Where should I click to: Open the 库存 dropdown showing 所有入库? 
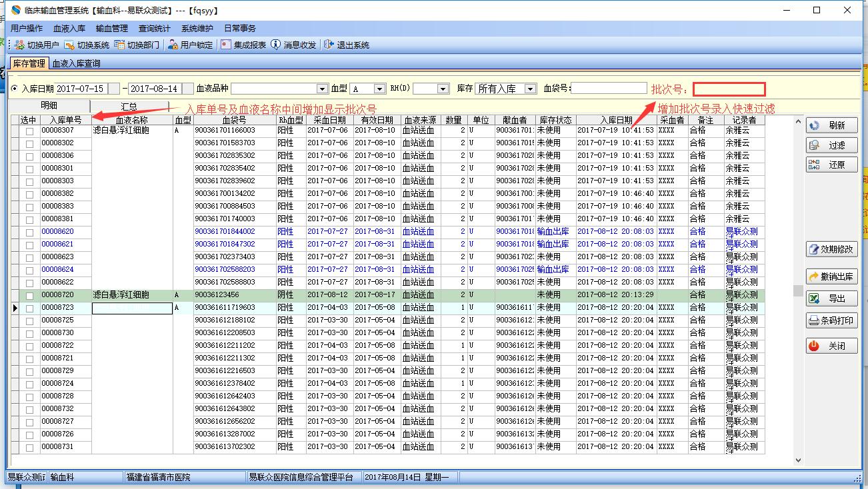(x=531, y=89)
